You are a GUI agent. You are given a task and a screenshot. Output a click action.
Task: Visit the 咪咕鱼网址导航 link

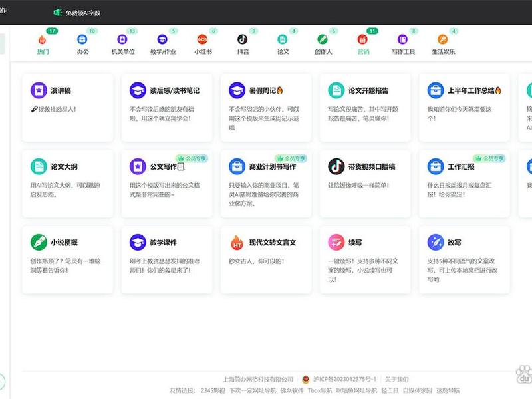[356, 390]
